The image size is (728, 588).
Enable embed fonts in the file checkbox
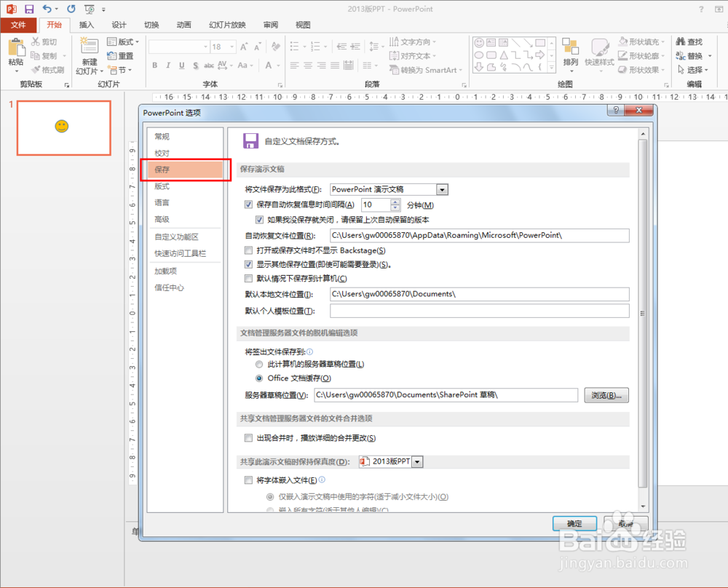248,480
